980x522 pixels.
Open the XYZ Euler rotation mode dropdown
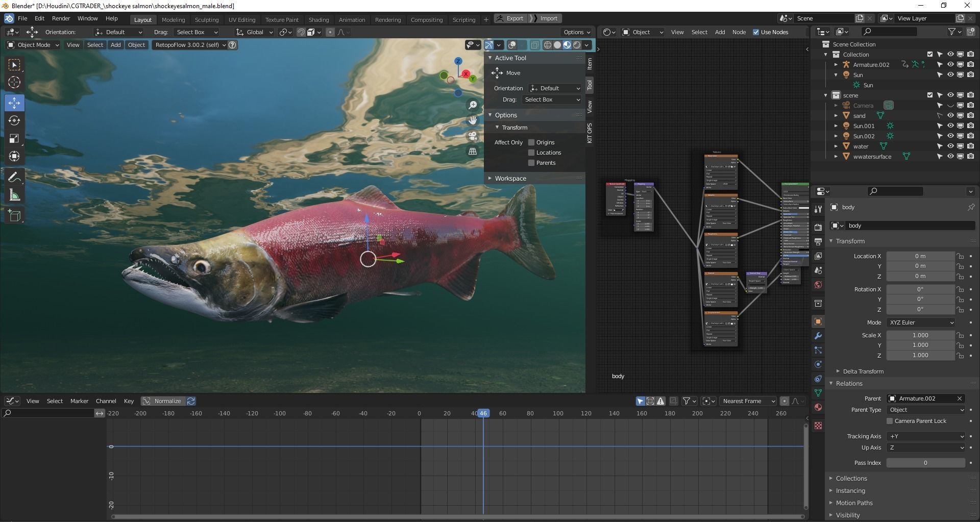pos(921,322)
